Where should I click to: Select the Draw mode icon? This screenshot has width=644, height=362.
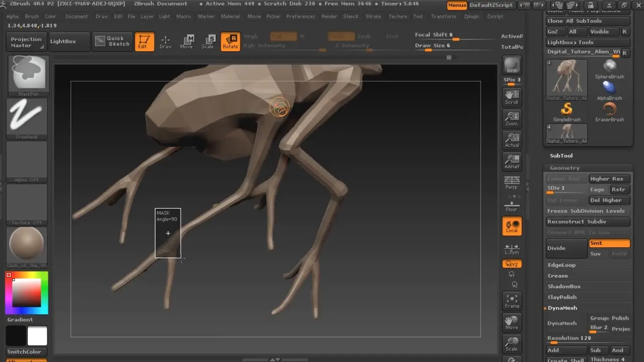tap(165, 41)
